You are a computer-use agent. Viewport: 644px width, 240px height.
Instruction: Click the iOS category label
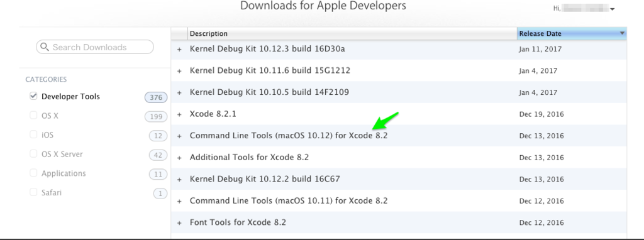click(47, 135)
